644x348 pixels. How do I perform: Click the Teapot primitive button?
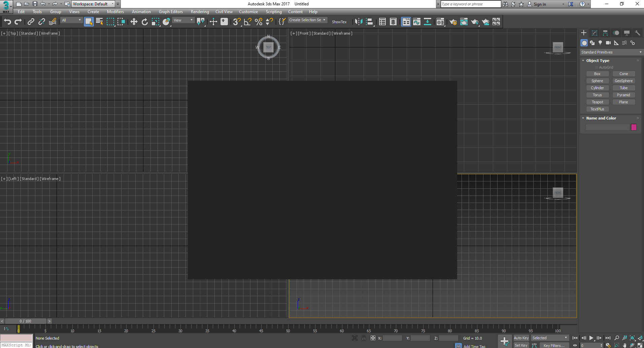[597, 102]
